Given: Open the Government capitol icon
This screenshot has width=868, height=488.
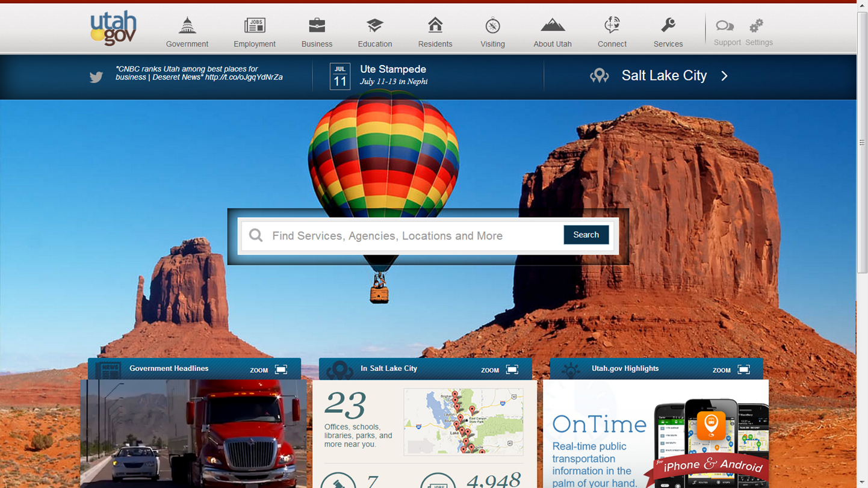Looking at the screenshot, I should [x=187, y=26].
